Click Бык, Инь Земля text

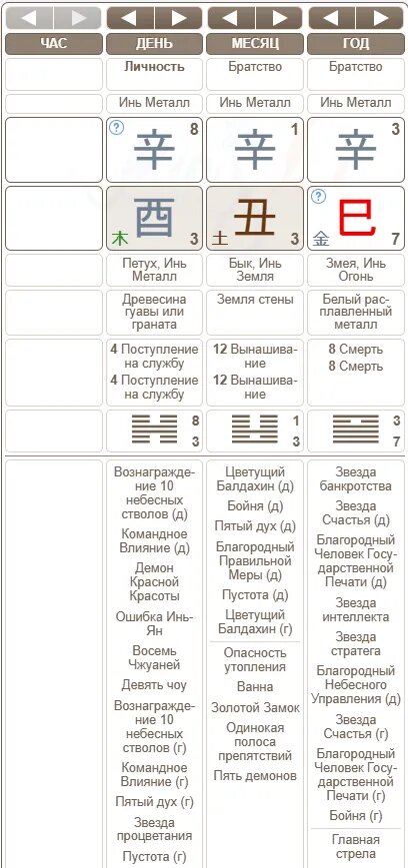[255, 270]
